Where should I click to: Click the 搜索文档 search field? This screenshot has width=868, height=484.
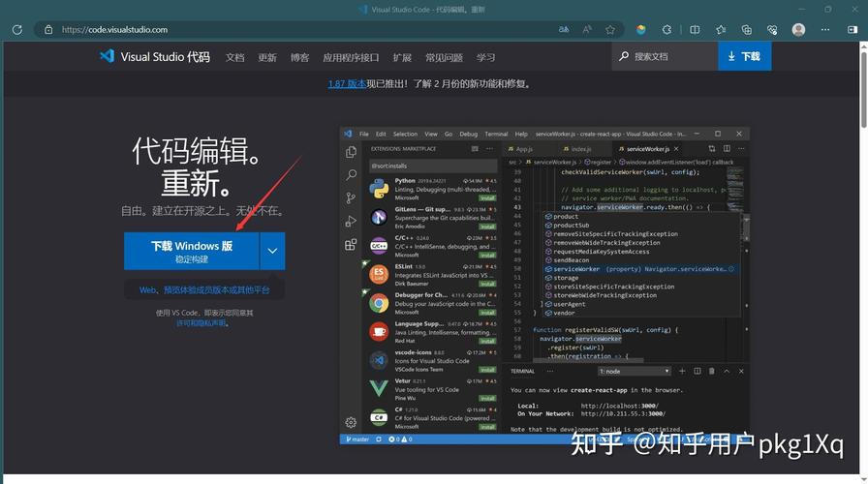(665, 56)
